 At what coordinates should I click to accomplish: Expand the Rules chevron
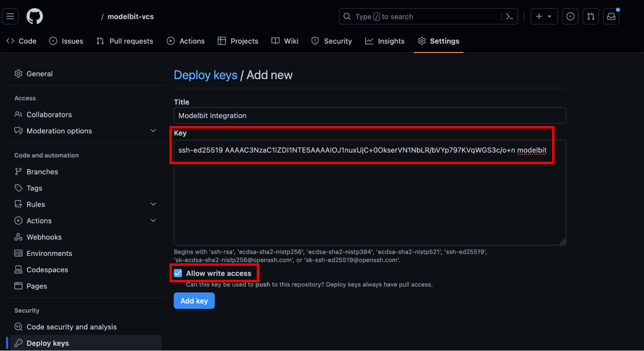[153, 204]
